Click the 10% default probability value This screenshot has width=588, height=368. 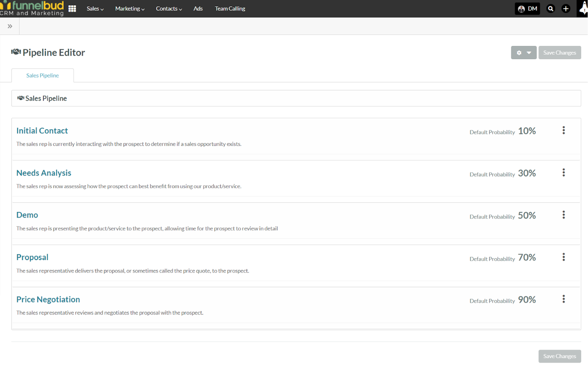pyautogui.click(x=527, y=131)
